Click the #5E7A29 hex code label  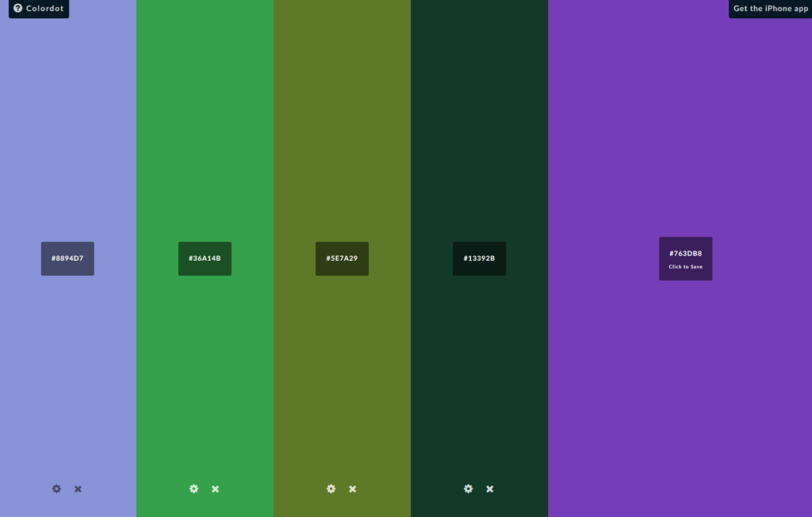[x=342, y=258]
